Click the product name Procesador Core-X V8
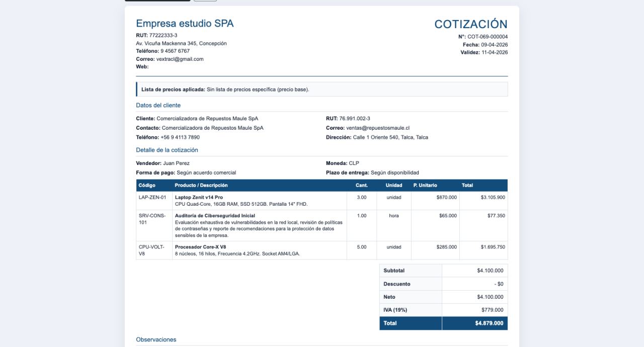The height and width of the screenshot is (347, 644). pyautogui.click(x=200, y=247)
